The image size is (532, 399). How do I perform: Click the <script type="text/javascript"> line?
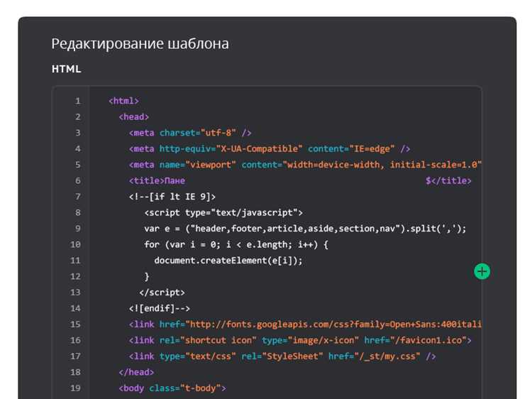coord(223,212)
